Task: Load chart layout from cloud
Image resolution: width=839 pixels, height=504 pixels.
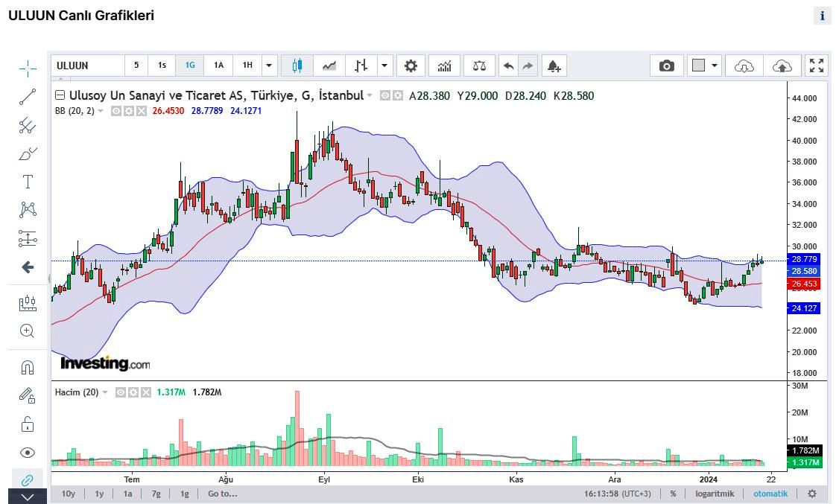Action: pyautogui.click(x=744, y=66)
